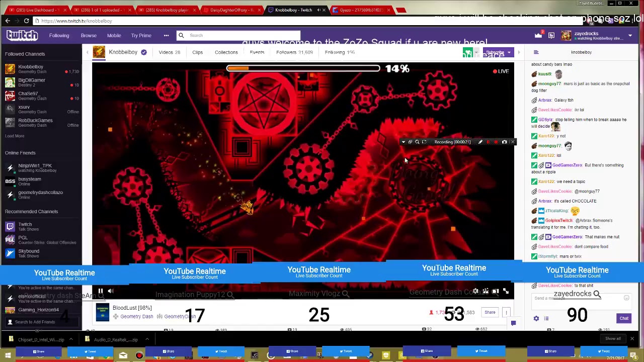Take screenshot with recorder camera icon

tap(504, 142)
